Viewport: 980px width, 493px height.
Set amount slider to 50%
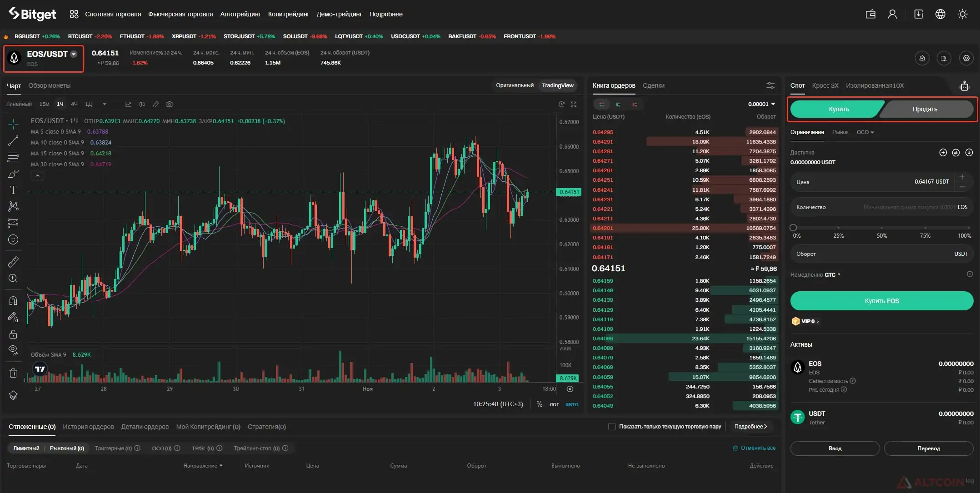click(x=881, y=228)
